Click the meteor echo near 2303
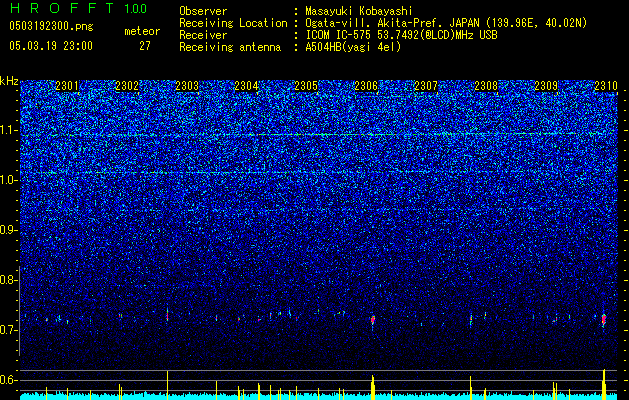 coord(167,315)
